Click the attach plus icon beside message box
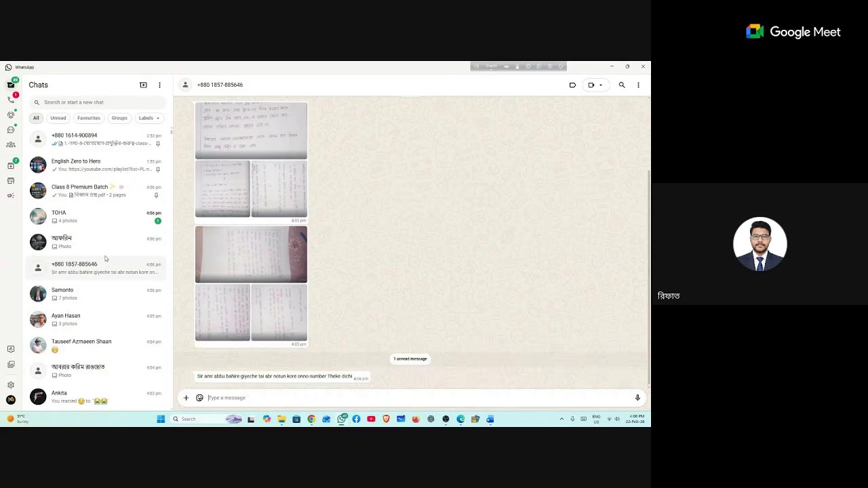The image size is (868, 488). coord(186,398)
